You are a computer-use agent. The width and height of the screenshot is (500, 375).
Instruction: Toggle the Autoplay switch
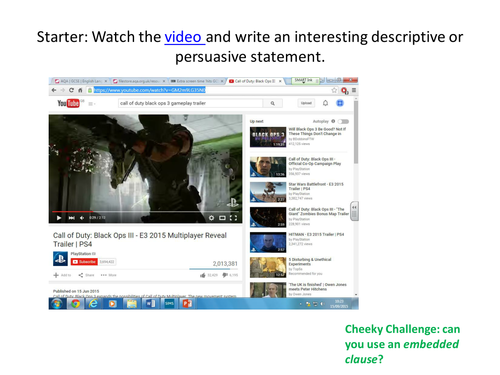coord(343,121)
